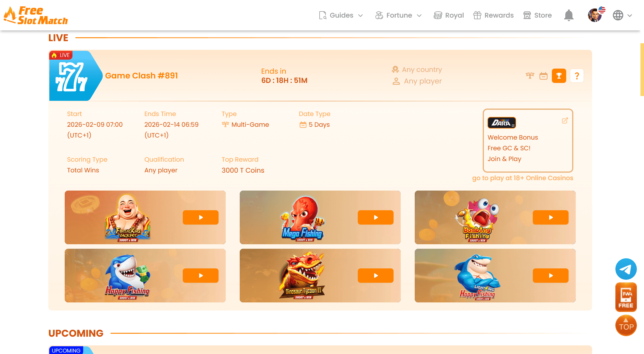Expand the Guides dropdown menu

coord(341,15)
